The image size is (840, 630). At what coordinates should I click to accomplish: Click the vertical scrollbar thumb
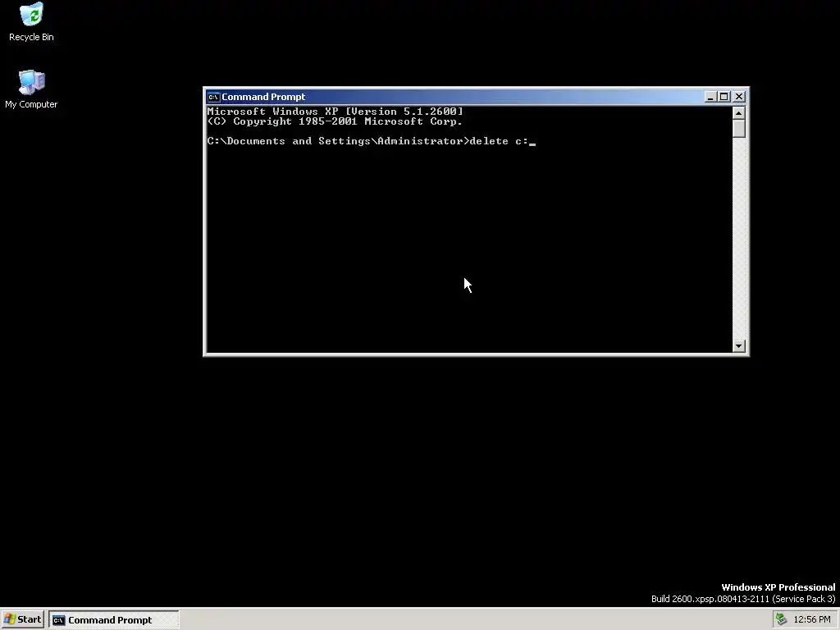(739, 129)
